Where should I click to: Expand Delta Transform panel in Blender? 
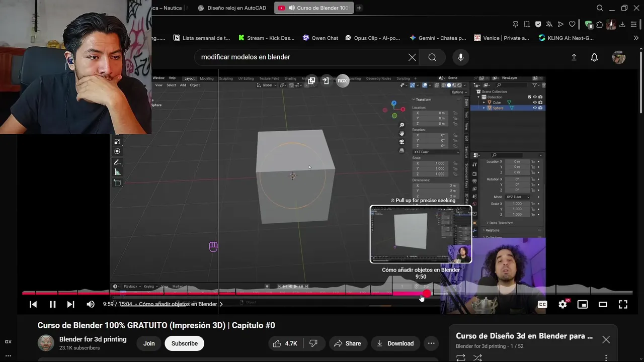(501, 223)
